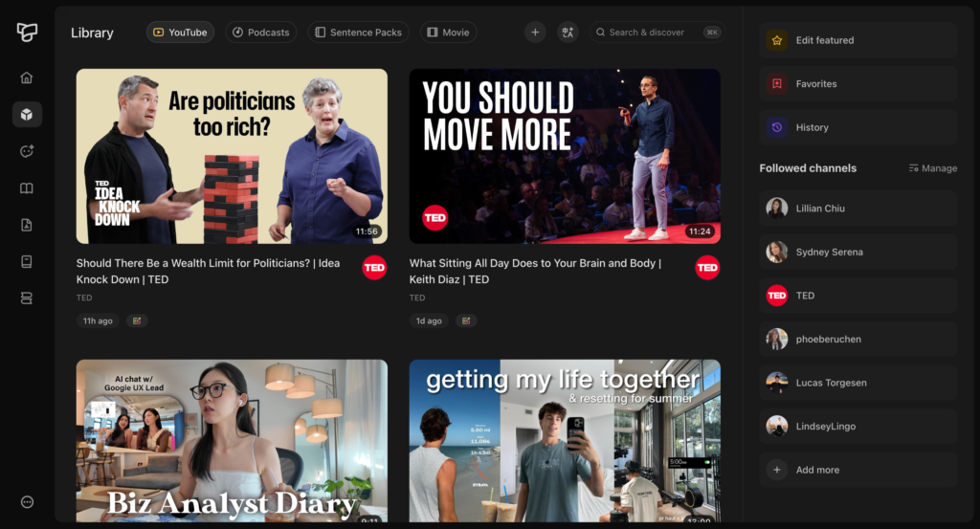Switch to the Podcasts tab
This screenshot has height=529, width=980.
(x=260, y=33)
